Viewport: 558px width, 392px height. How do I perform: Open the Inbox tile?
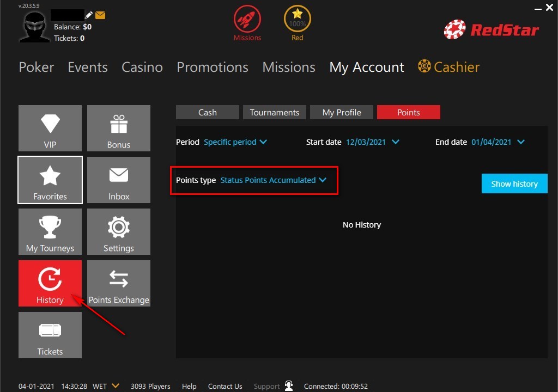[x=119, y=180]
